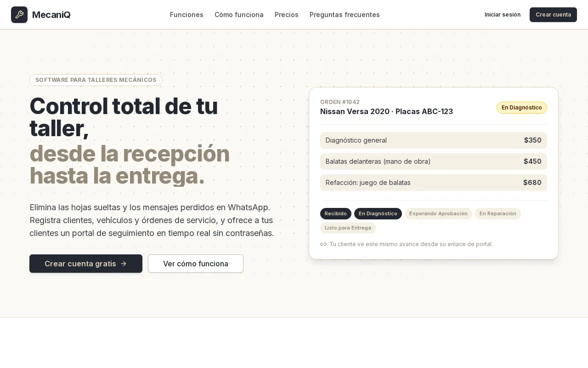Select the En Reparación status chip
588x368 pixels.
point(498,213)
